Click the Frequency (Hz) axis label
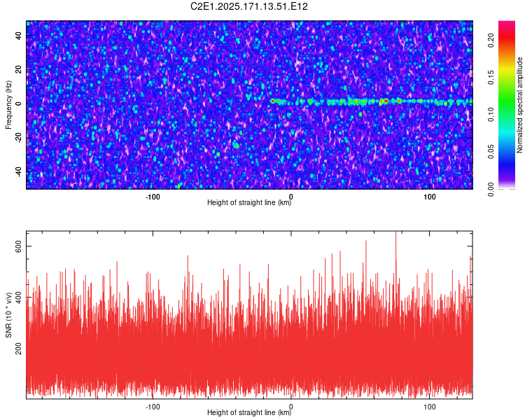Screen dimensions: 525x420 tap(8, 105)
